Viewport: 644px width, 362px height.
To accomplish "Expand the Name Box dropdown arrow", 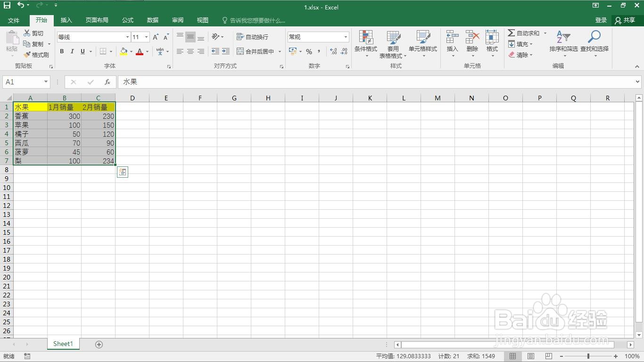I will pyautogui.click(x=46, y=82).
